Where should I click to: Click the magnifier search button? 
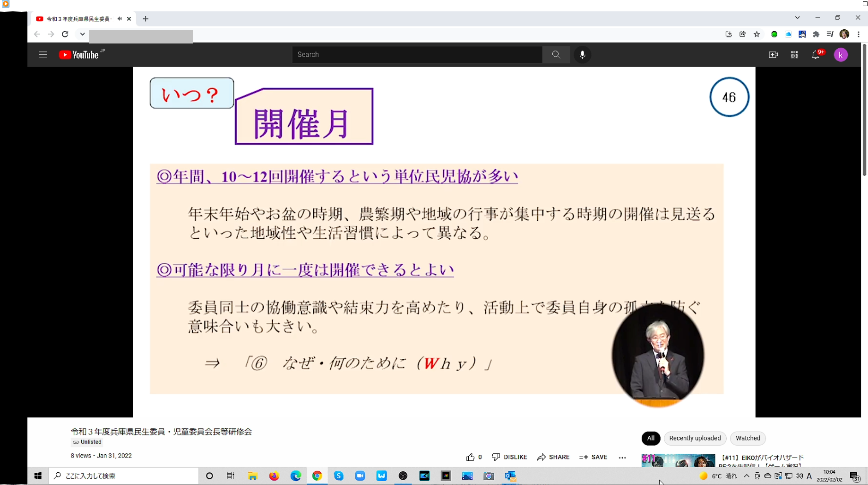[x=556, y=55]
